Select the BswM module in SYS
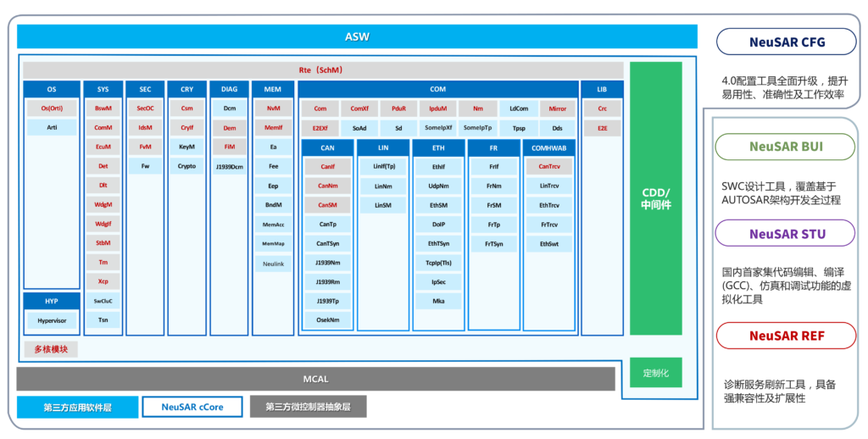This screenshot has height=439, width=868. tap(103, 108)
